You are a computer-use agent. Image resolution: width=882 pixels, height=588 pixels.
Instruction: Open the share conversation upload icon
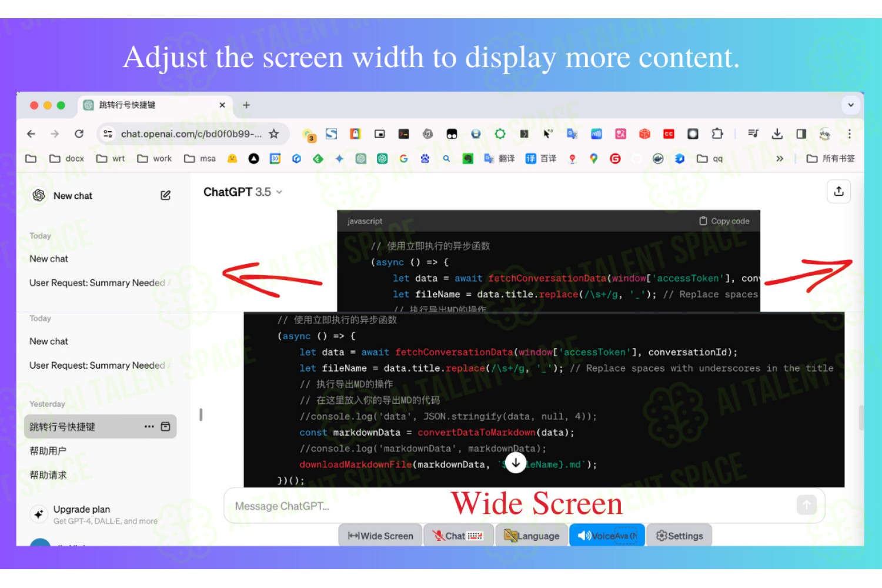coord(839,191)
